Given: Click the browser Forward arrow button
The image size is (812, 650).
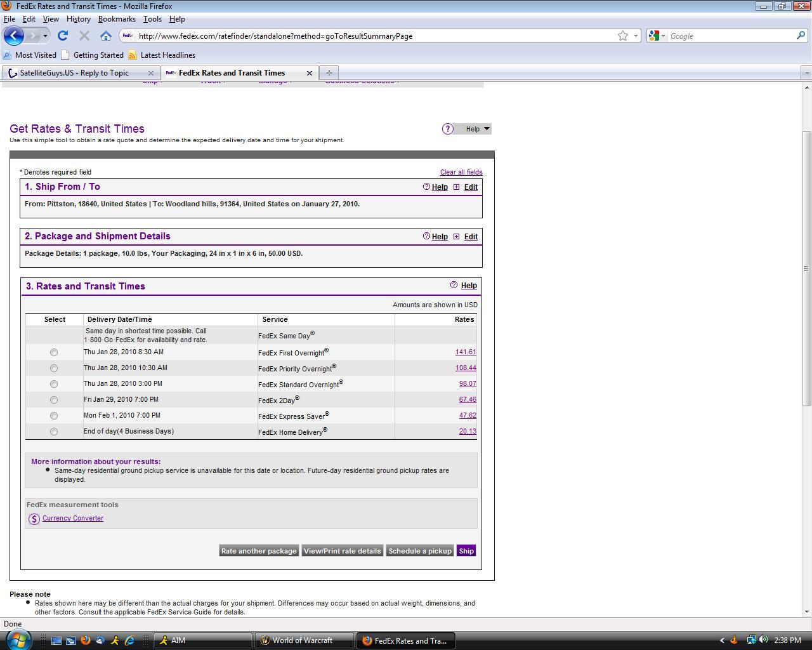Looking at the screenshot, I should (x=33, y=36).
